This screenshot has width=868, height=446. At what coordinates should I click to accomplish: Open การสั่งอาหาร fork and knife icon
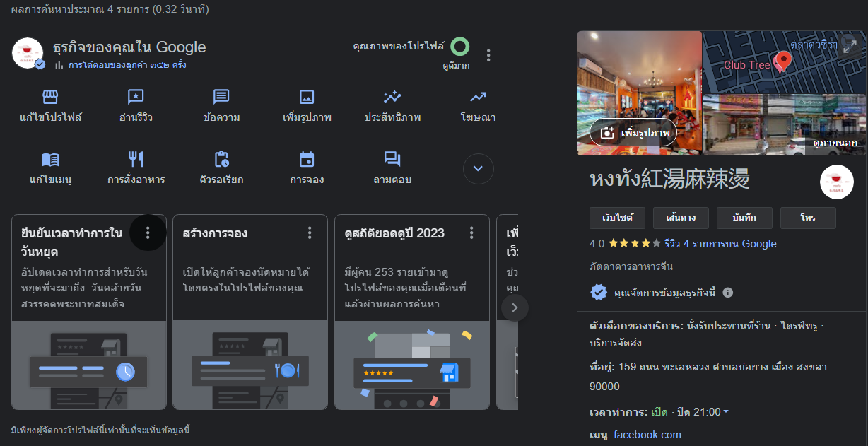pyautogui.click(x=136, y=159)
